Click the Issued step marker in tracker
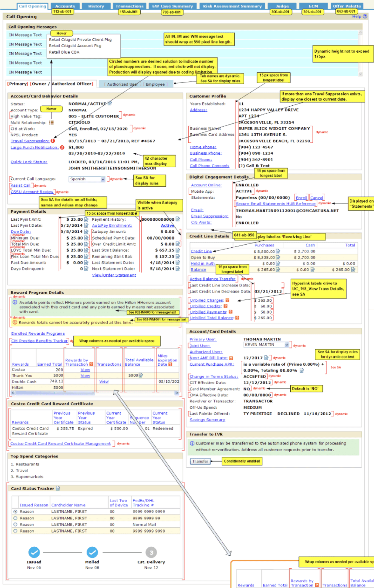Screen dimensions: 374x588 34,552
